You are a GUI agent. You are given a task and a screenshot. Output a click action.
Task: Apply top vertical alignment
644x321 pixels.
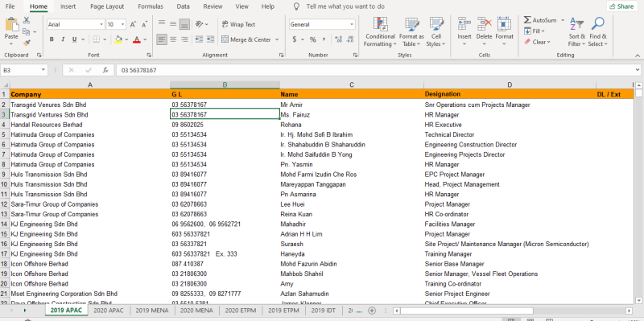162,23
